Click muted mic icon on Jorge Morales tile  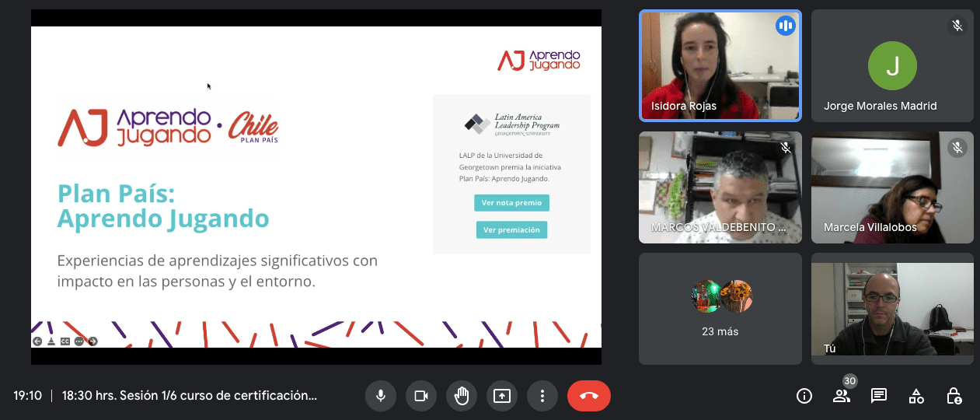coord(957,26)
